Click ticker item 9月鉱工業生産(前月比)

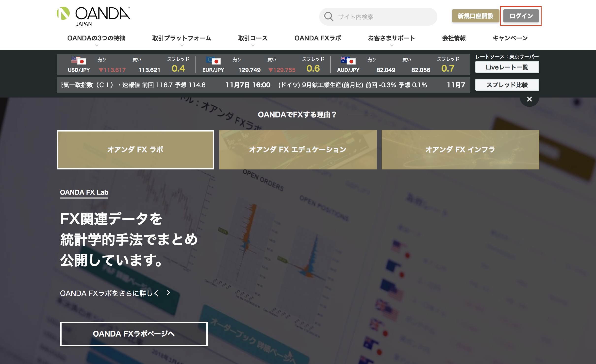point(332,85)
